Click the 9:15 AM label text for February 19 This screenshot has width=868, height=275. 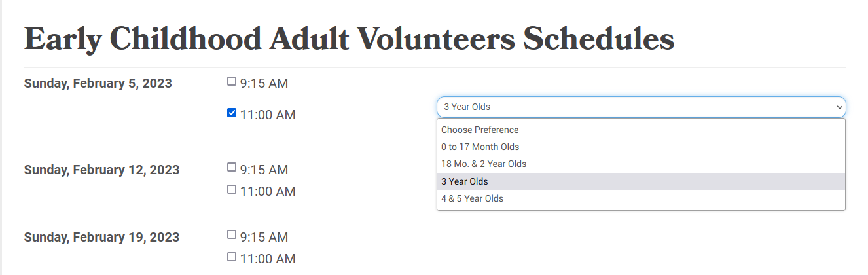point(264,237)
